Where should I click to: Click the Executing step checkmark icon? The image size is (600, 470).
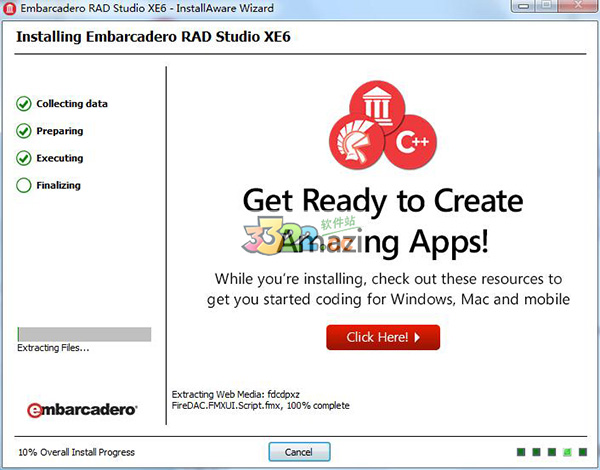24,158
